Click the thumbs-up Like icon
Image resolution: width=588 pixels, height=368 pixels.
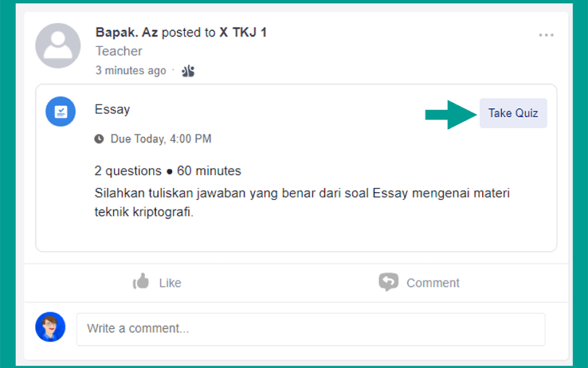[x=140, y=281]
